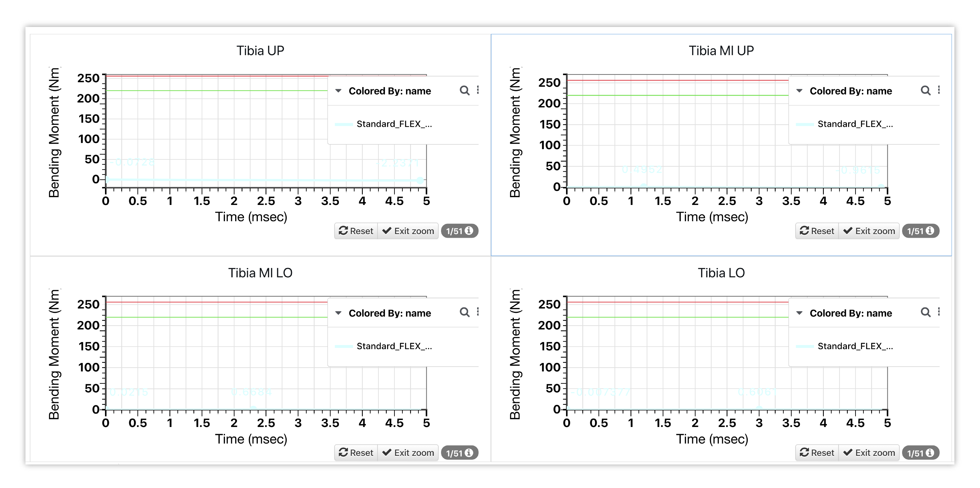Click the 1/51 info badge in Tibia LO
This screenshot has width=980, height=488.
pyautogui.click(x=921, y=453)
